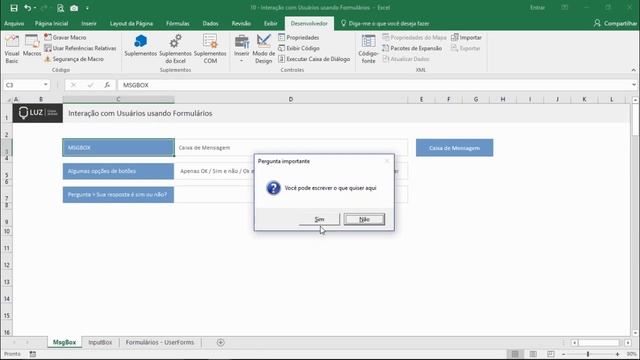Click the camera icon in quick access toolbar
This screenshot has height=360, width=640.
coord(74,8)
